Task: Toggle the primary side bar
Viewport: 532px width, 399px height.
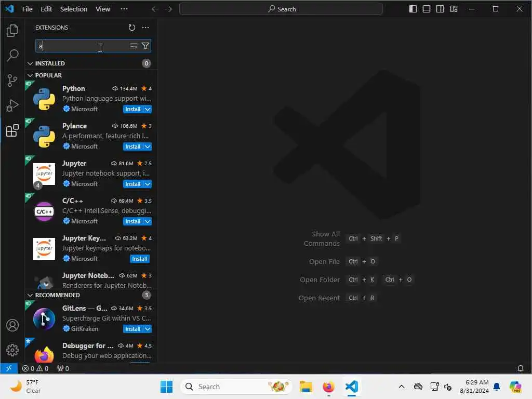Action: click(x=413, y=9)
